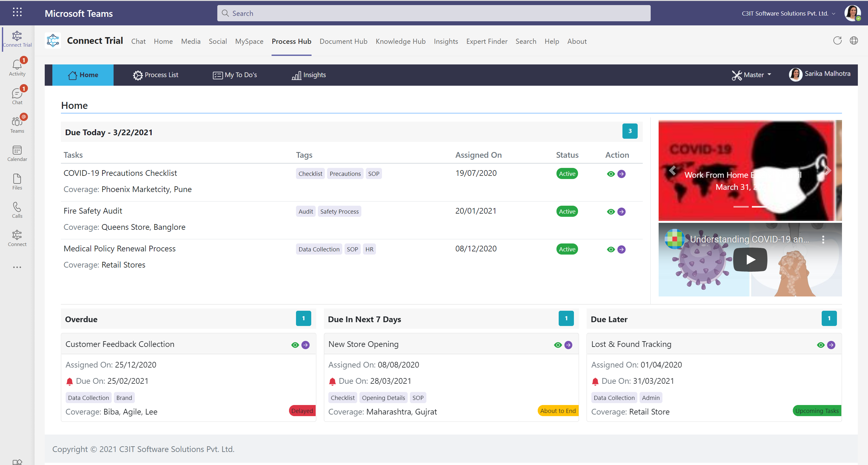Screen dimensions: 868x465
Task: Expand the Master dropdown menu
Action: point(752,75)
